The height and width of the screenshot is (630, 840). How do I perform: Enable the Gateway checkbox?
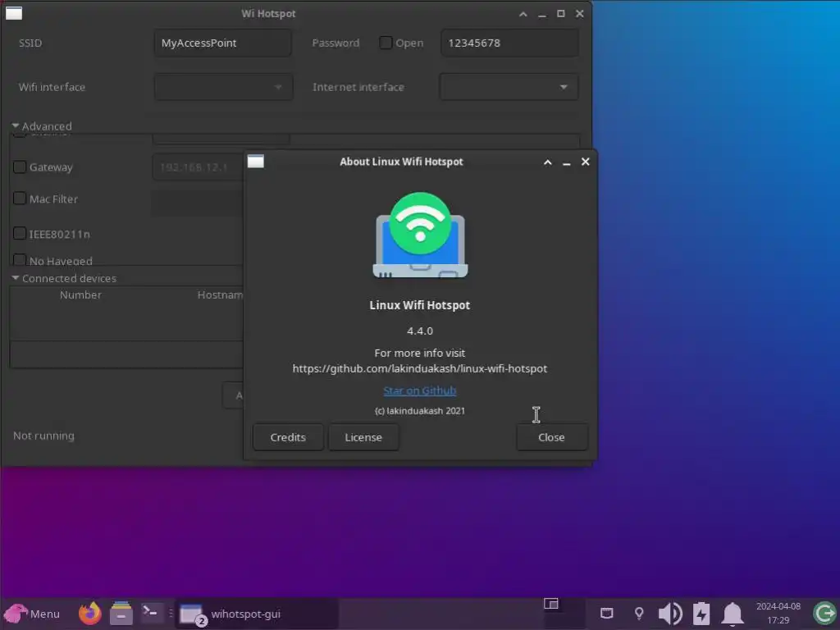20,167
